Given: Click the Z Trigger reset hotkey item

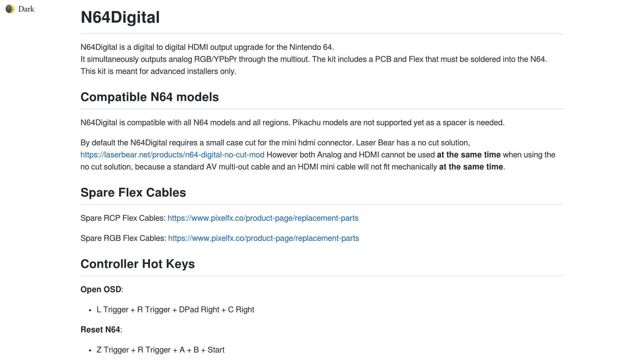Looking at the screenshot, I should click(x=160, y=350).
